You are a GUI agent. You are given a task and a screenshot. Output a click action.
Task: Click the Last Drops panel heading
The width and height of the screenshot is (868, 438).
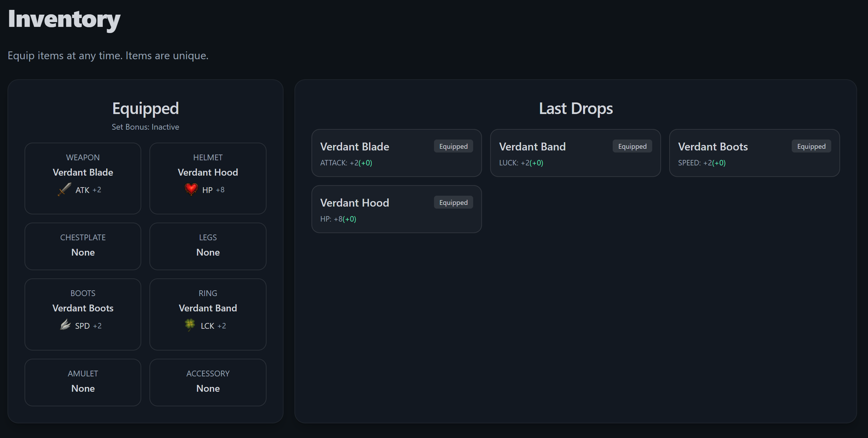tap(576, 109)
